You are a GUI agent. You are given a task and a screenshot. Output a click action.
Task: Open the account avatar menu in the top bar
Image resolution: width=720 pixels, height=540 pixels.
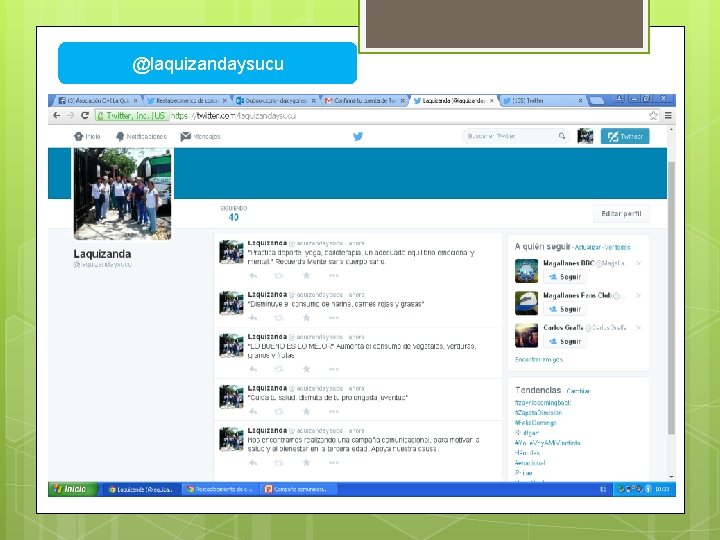point(585,136)
